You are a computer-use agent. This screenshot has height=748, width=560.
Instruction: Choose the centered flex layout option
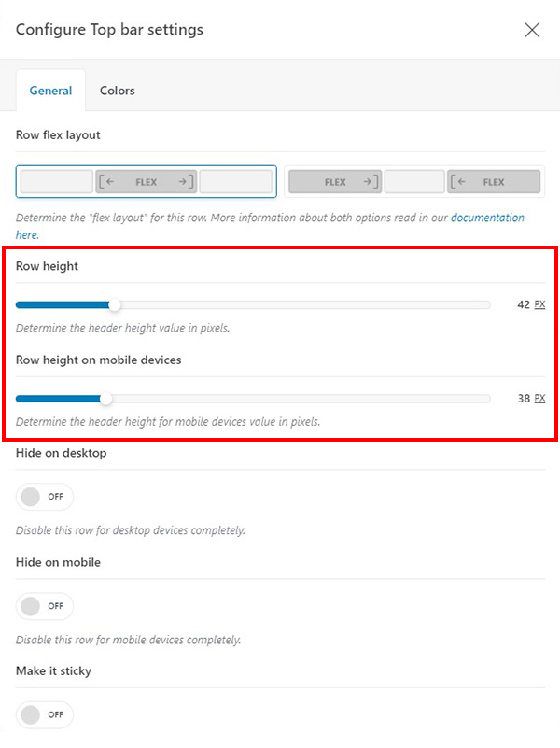coord(147,182)
